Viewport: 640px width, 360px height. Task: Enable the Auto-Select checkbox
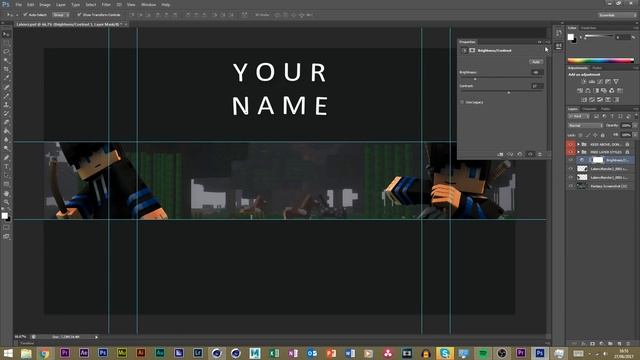(x=25, y=15)
